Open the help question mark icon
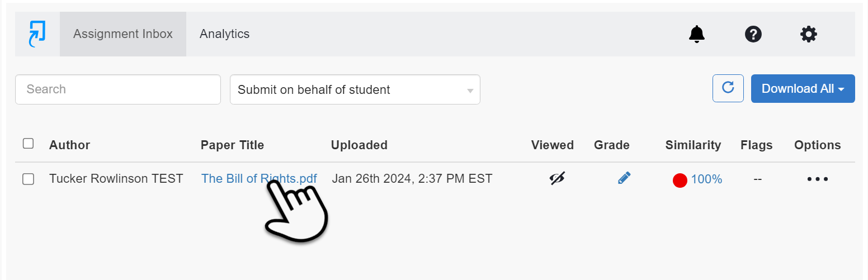 point(753,34)
